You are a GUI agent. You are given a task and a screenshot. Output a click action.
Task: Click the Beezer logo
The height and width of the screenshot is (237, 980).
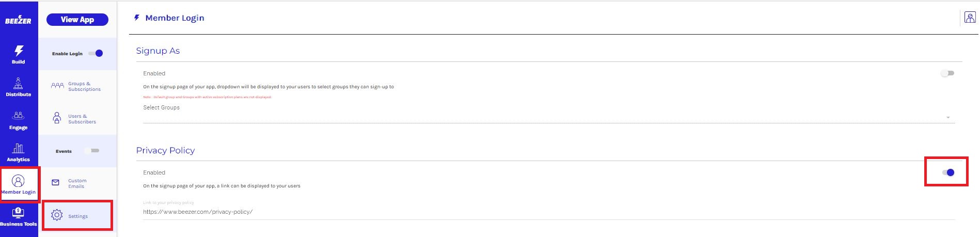pyautogui.click(x=18, y=20)
